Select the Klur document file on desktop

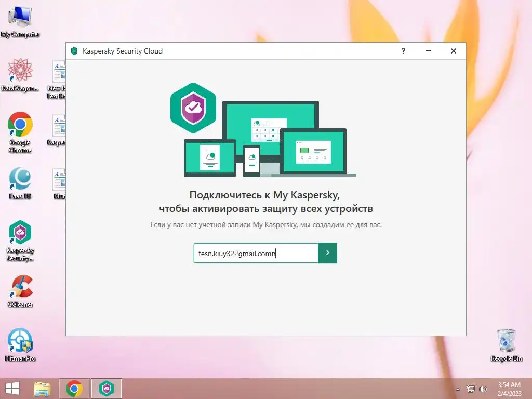coord(59,183)
